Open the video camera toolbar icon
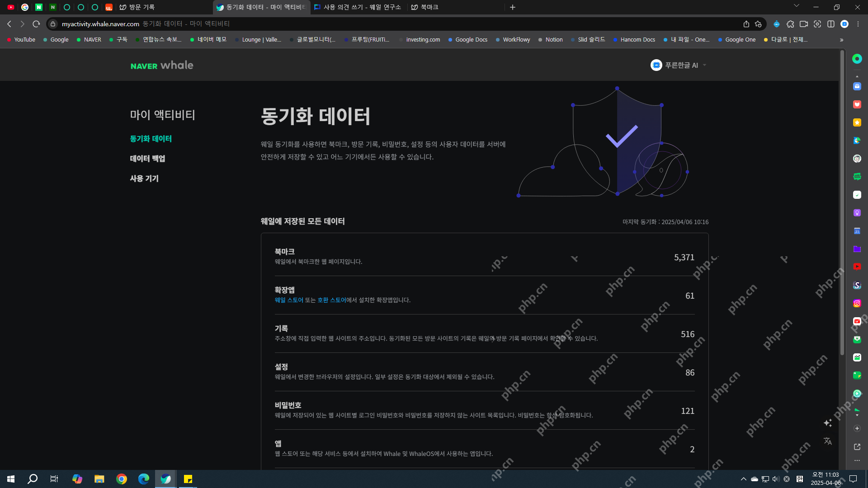Screen dimensions: 868x488 pyautogui.click(x=804, y=24)
